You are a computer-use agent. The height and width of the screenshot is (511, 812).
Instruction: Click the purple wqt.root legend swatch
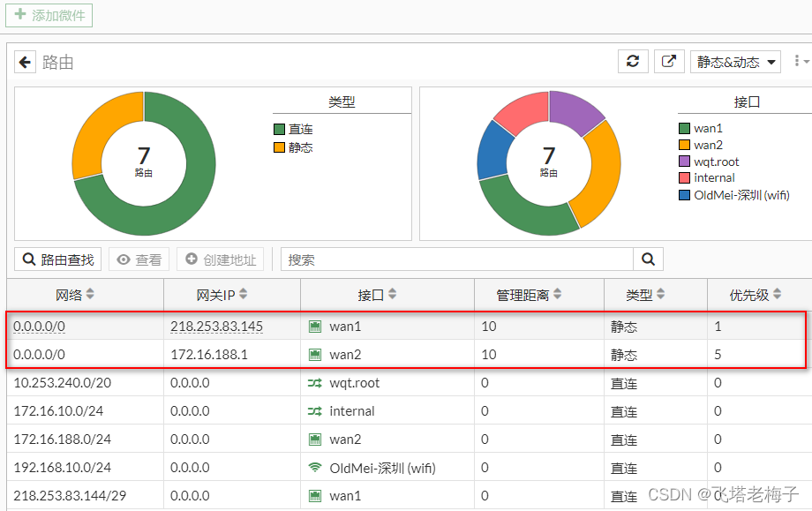tap(684, 162)
